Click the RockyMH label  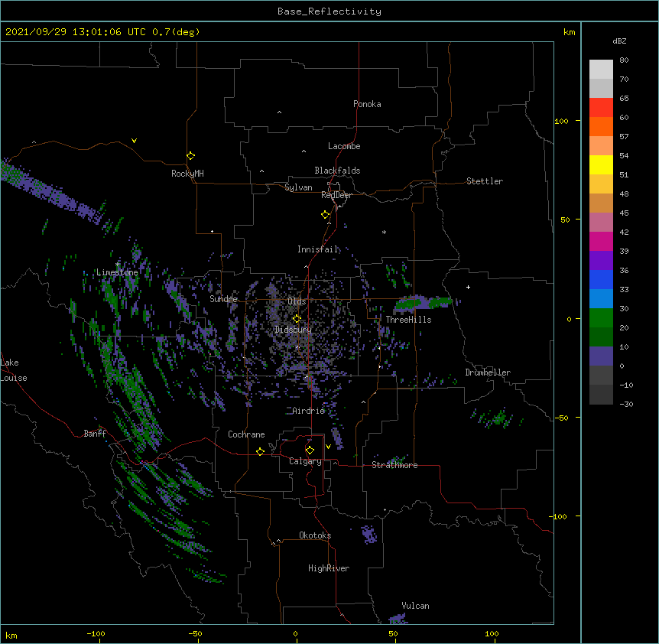pyautogui.click(x=187, y=174)
